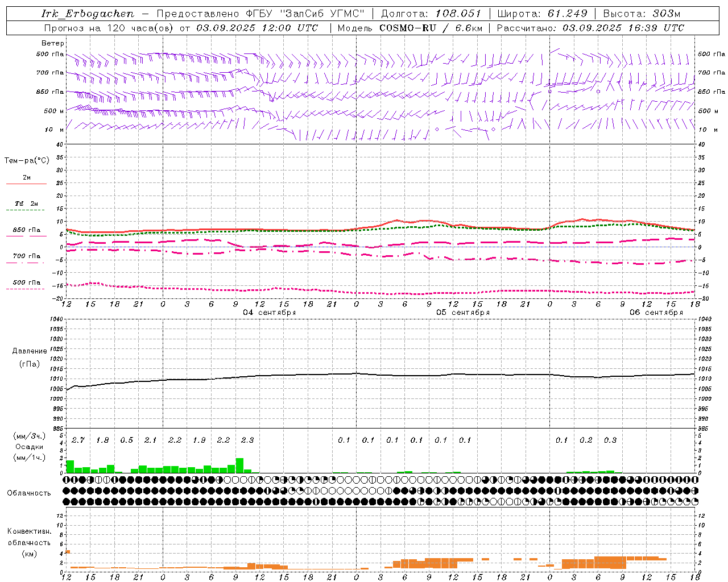Select the Облачность cloud symbols row label
728x582 pixels.
click(x=29, y=493)
